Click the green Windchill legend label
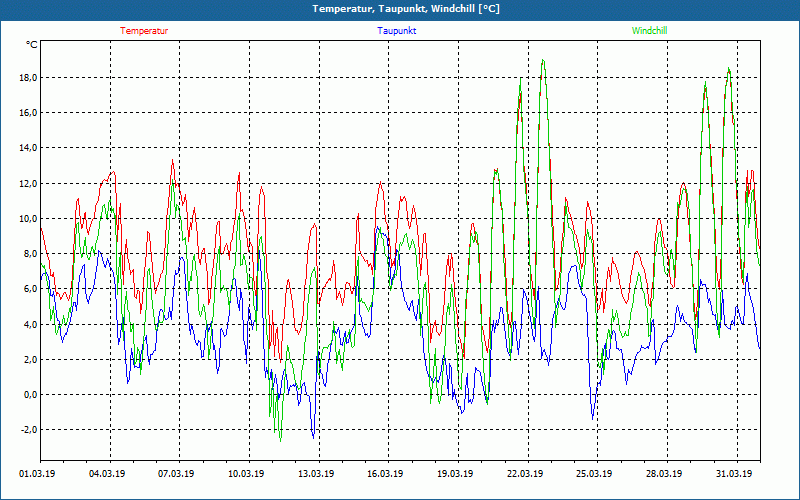The height and width of the screenshot is (500, 800). point(649,31)
